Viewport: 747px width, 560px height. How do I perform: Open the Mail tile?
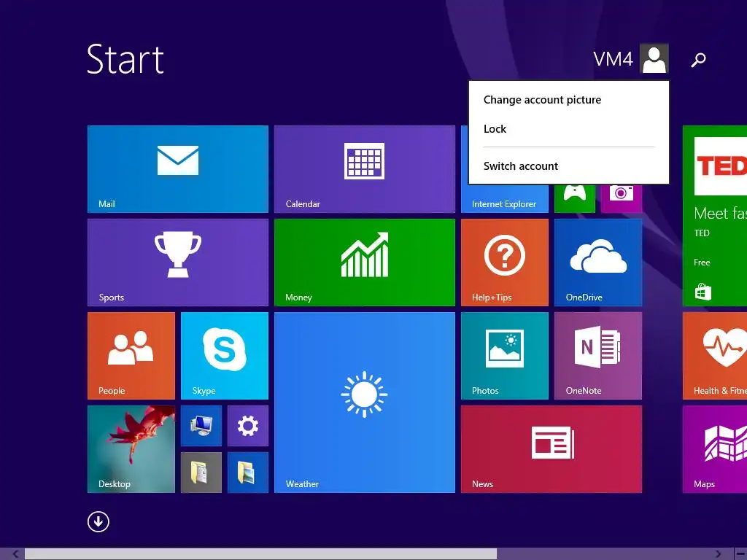(x=178, y=169)
